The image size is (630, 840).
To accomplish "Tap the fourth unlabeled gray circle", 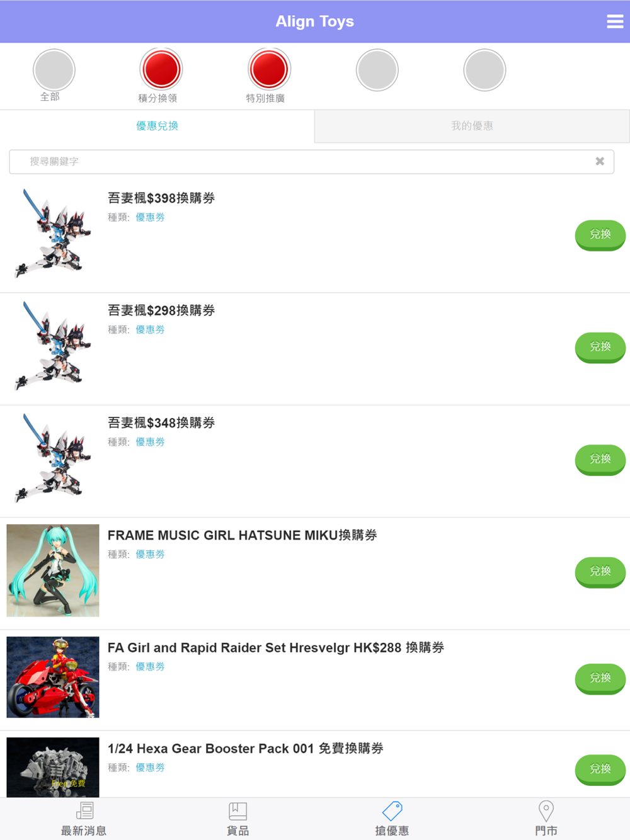I will [377, 70].
